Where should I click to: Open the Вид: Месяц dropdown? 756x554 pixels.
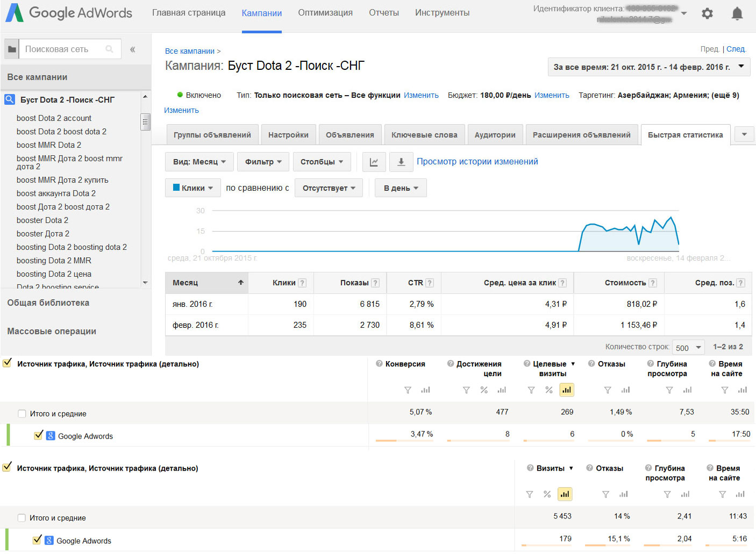pos(199,162)
